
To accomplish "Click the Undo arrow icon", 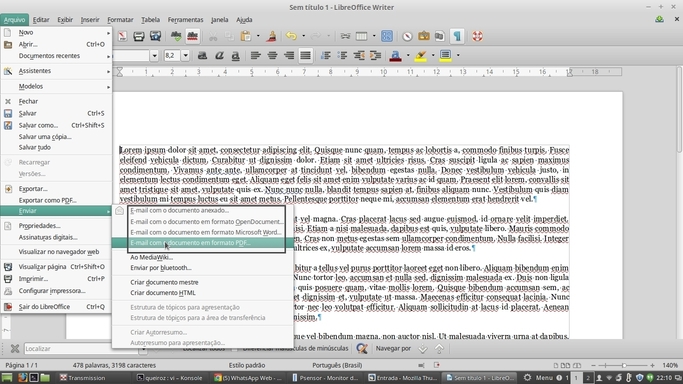I will click(291, 36).
